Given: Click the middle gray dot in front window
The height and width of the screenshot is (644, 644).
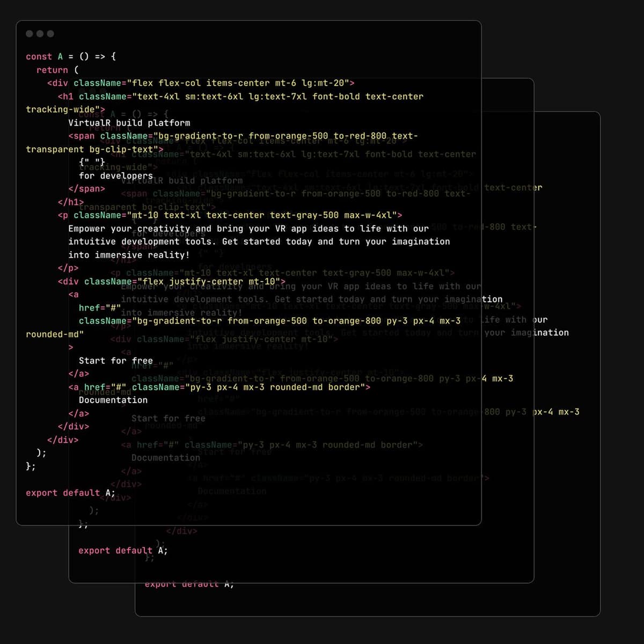Looking at the screenshot, I should [40, 34].
